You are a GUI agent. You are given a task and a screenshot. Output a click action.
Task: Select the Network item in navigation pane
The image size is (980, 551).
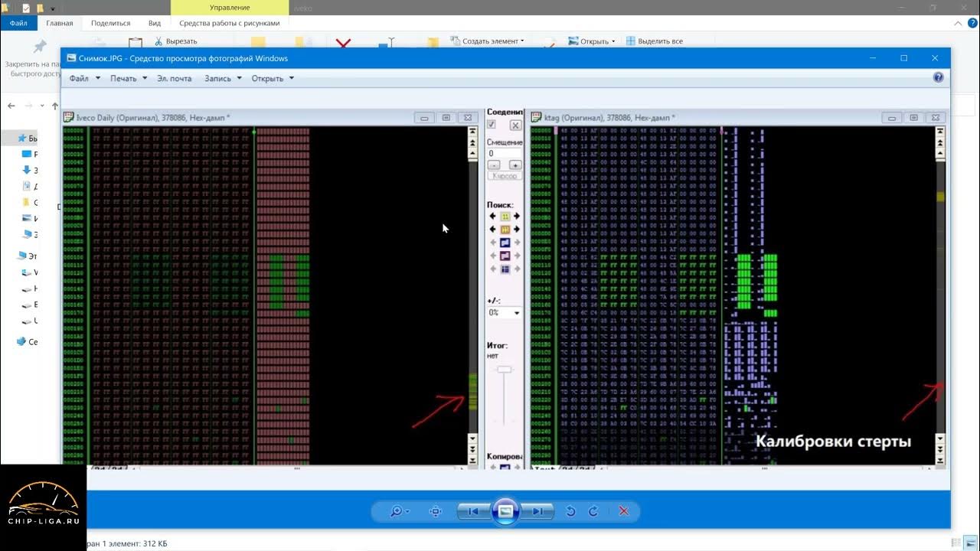(27, 342)
